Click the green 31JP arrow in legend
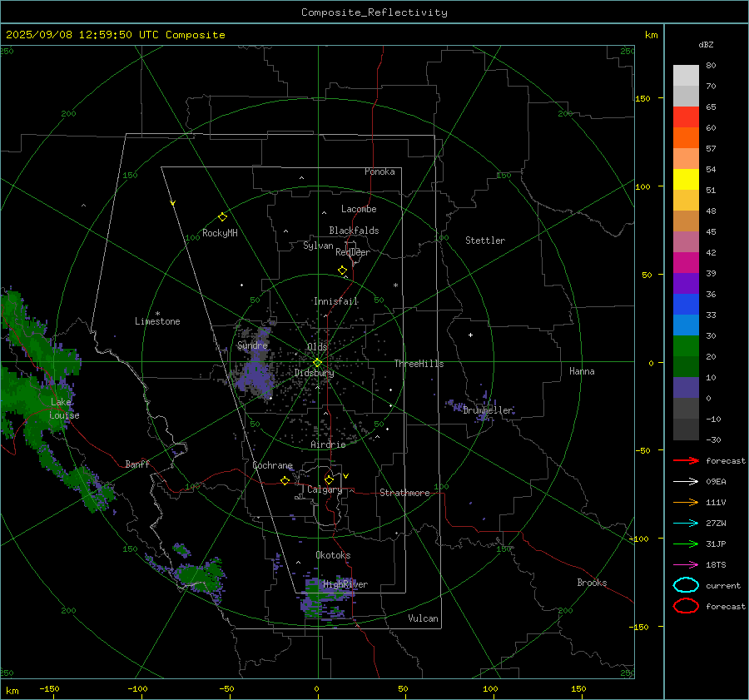Viewport: 749px width, 700px height. click(686, 544)
